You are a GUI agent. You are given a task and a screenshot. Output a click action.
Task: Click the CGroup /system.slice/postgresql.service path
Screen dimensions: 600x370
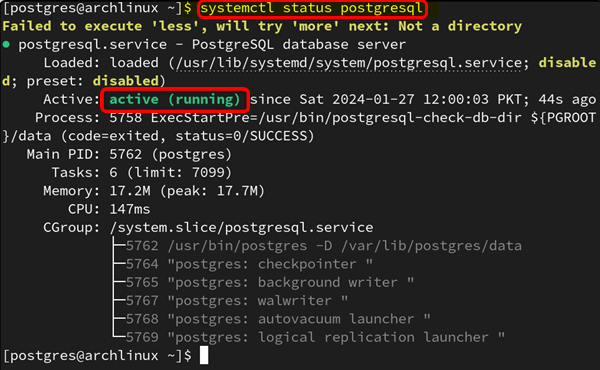point(241,228)
